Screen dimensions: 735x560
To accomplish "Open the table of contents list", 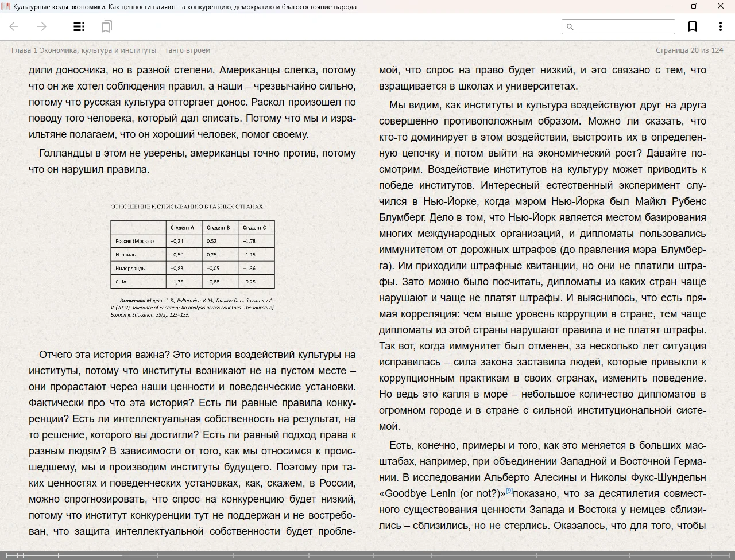I will [79, 26].
